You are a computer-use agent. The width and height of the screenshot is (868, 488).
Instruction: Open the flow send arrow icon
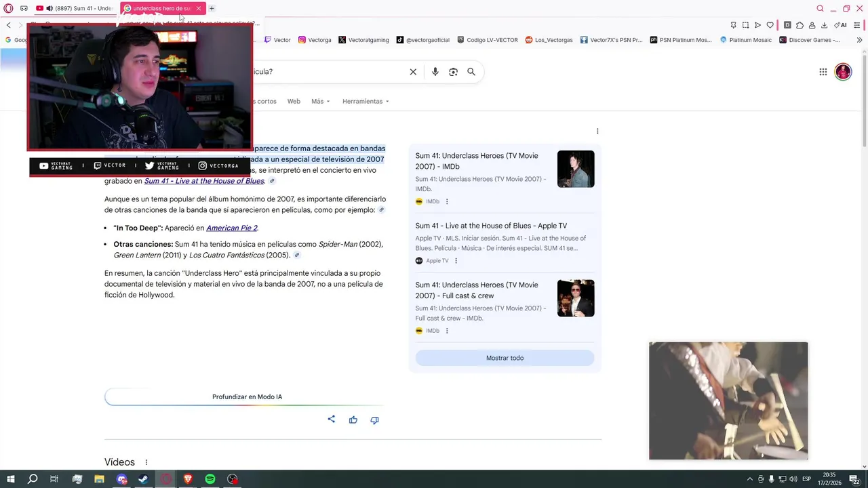[x=757, y=25]
